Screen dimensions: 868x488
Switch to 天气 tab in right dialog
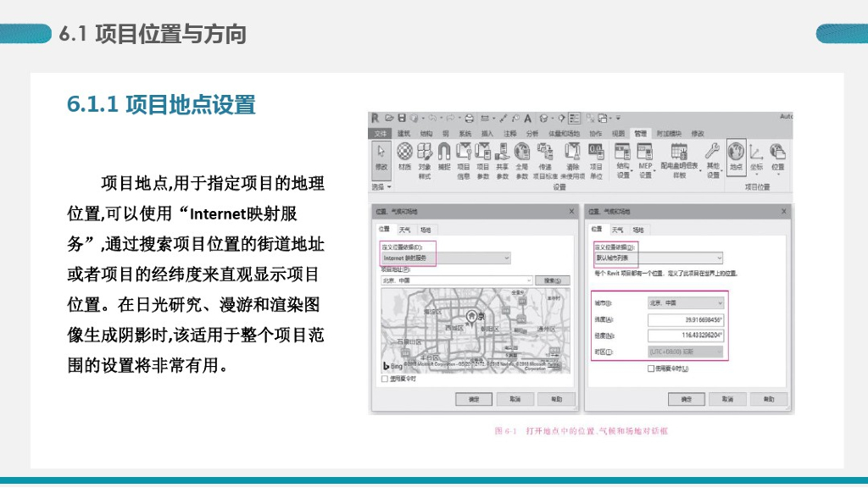(x=617, y=230)
